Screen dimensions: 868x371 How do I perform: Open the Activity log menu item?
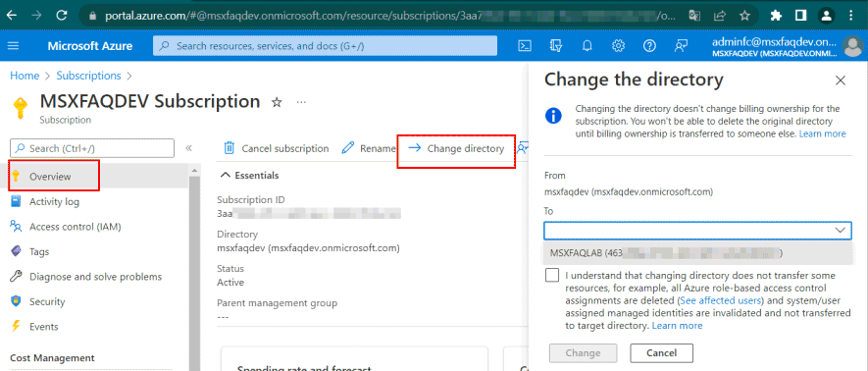(54, 201)
